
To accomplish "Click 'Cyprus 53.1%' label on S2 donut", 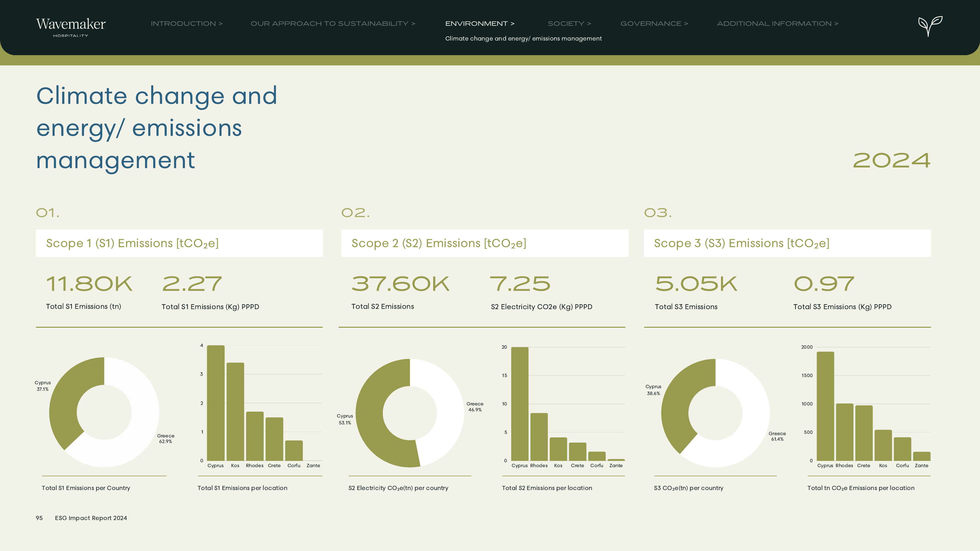I will click(345, 419).
